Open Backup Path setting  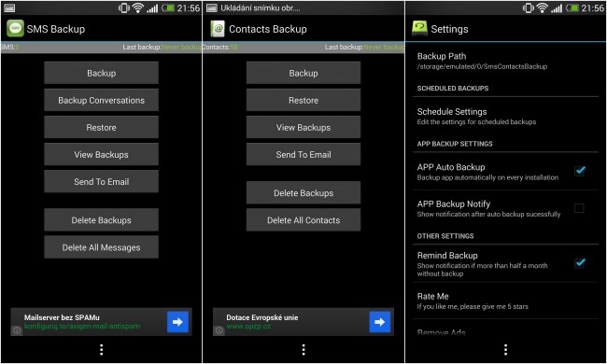[x=505, y=61]
